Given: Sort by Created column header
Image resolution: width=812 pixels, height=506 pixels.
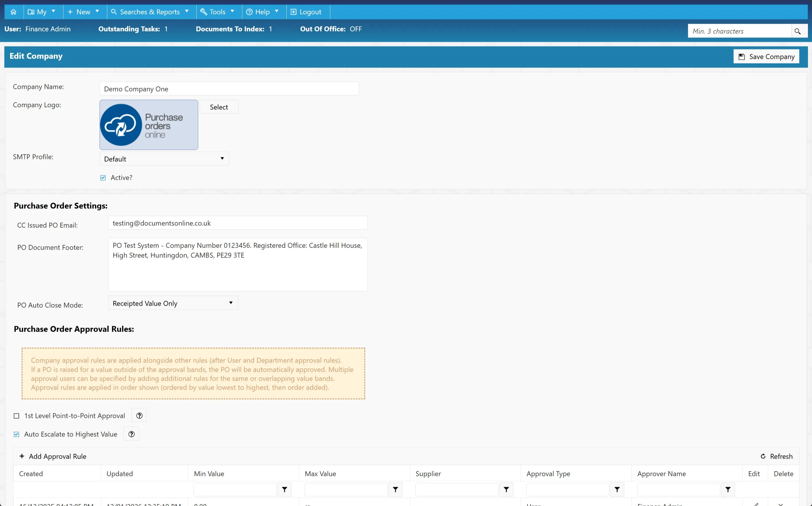Looking at the screenshot, I should click(x=31, y=474).
